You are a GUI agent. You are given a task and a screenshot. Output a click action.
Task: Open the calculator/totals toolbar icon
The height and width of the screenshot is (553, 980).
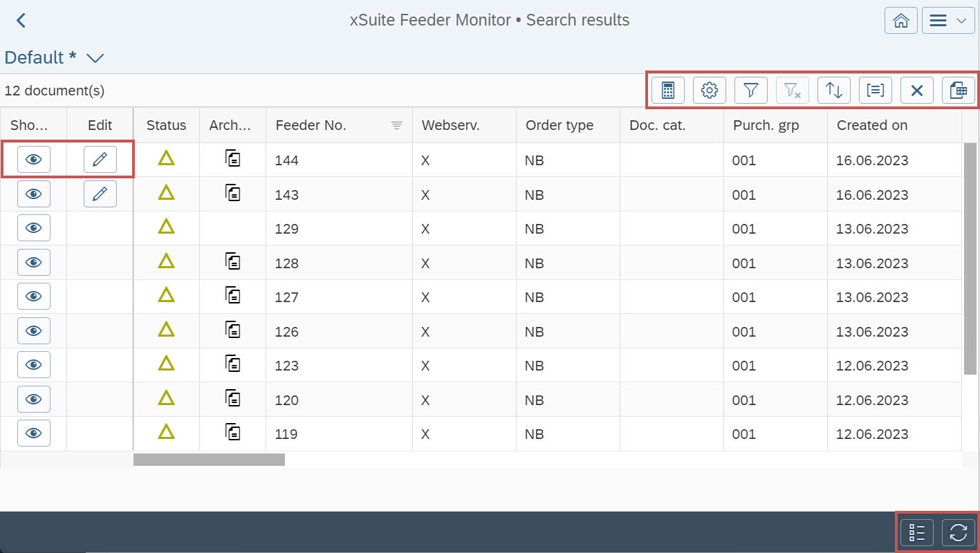[x=667, y=90]
